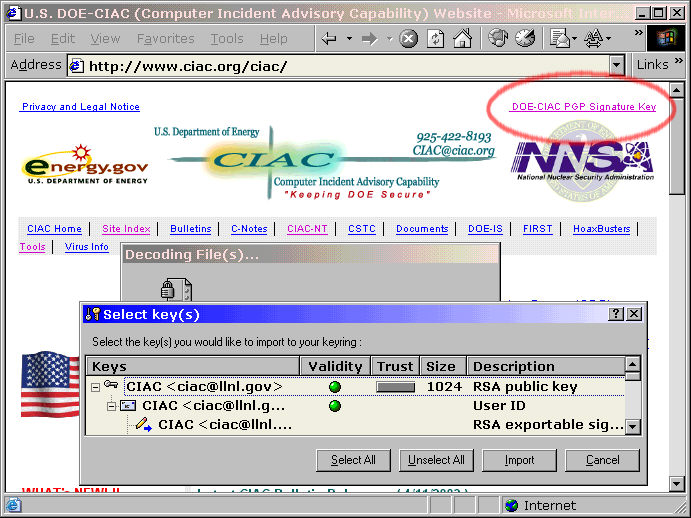Click the User ID card icon

click(x=128, y=406)
